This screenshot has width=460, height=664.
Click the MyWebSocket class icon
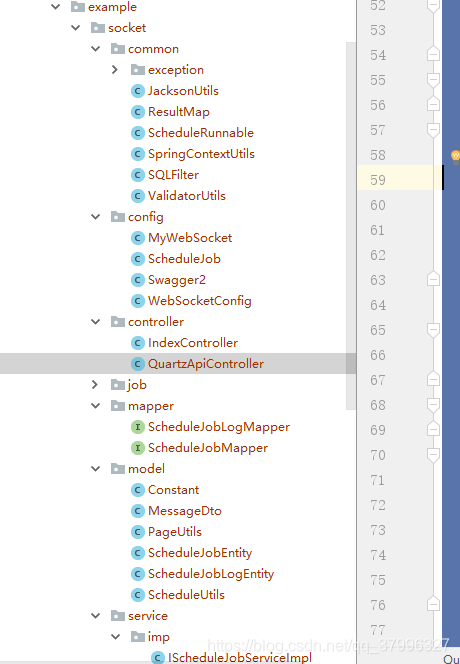(137, 238)
